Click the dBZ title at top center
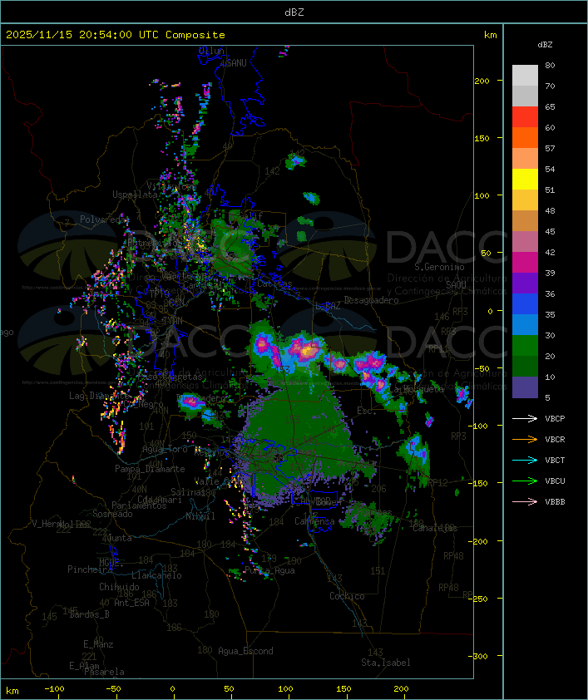Screen dimensions: 588x700 (294, 12)
